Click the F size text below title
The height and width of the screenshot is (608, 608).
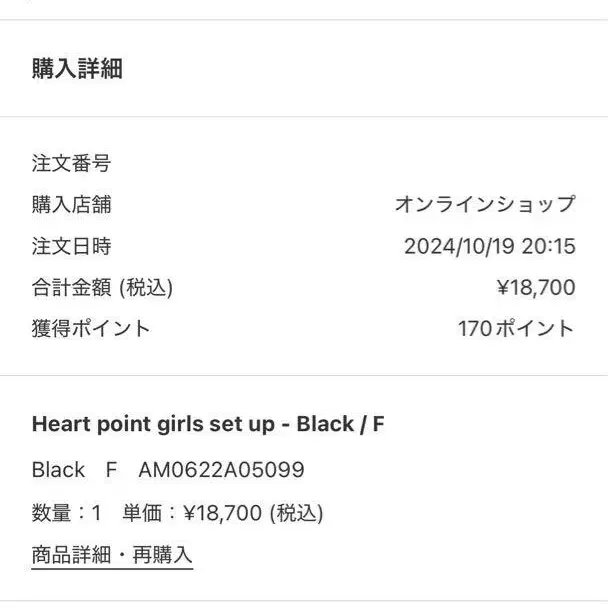point(111,470)
